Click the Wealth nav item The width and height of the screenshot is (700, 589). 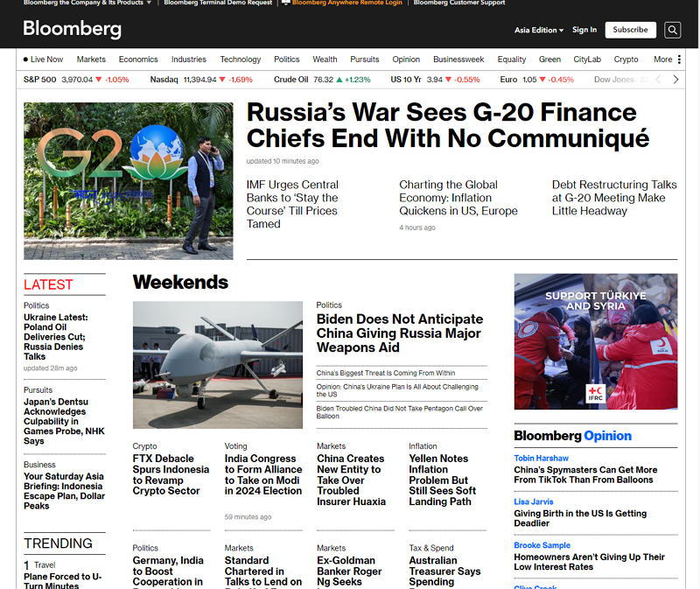(x=325, y=60)
